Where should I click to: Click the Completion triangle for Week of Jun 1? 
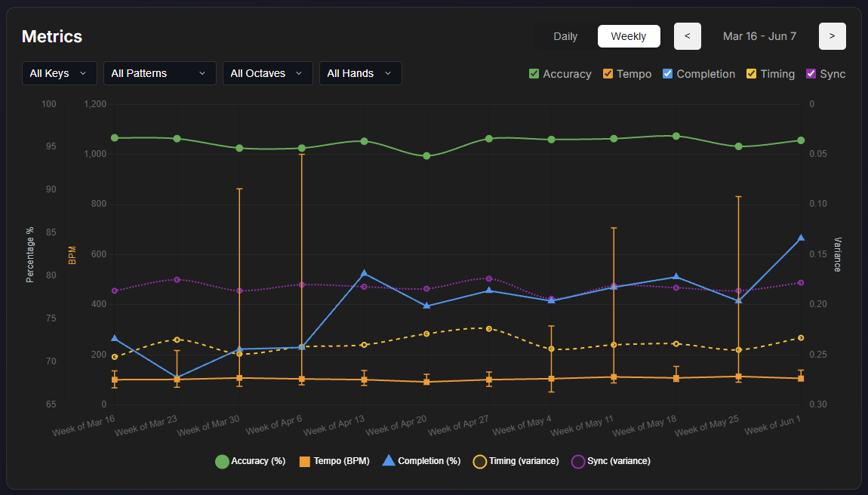pyautogui.click(x=801, y=238)
